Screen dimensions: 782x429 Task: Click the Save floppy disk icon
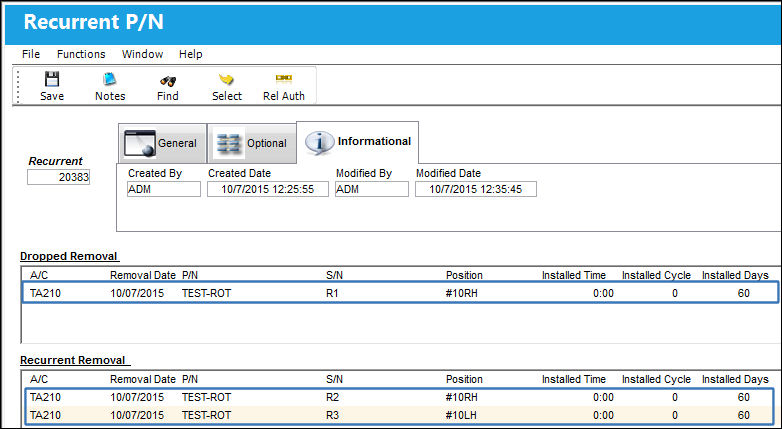pos(52,79)
